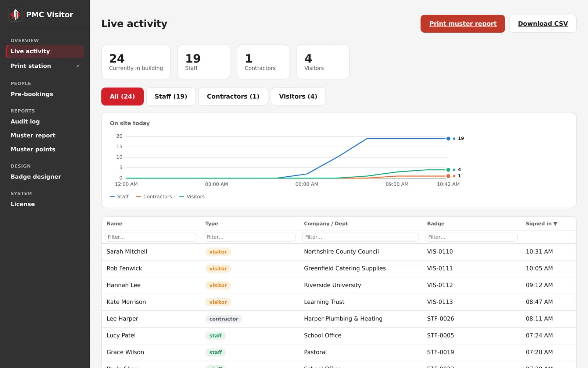Click the 19 Staff stat card
The width and height of the screenshot is (588, 368).
pyautogui.click(x=204, y=62)
